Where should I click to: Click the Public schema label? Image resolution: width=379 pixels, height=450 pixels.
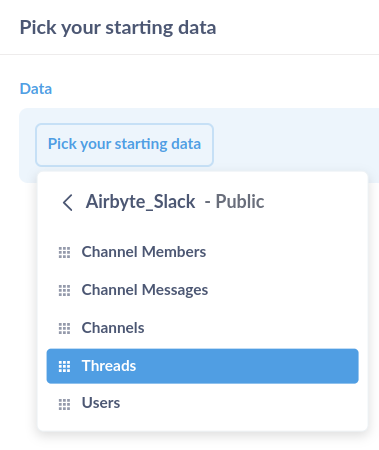pyautogui.click(x=240, y=201)
